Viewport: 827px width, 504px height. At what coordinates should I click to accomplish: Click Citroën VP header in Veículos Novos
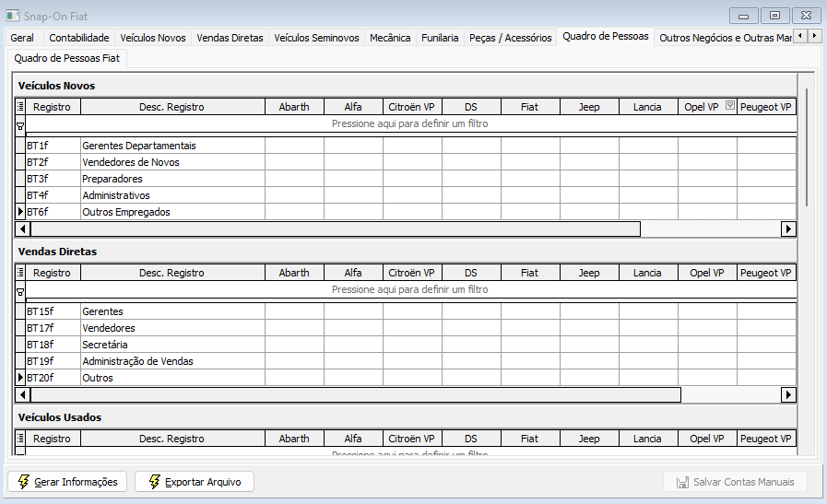point(412,107)
